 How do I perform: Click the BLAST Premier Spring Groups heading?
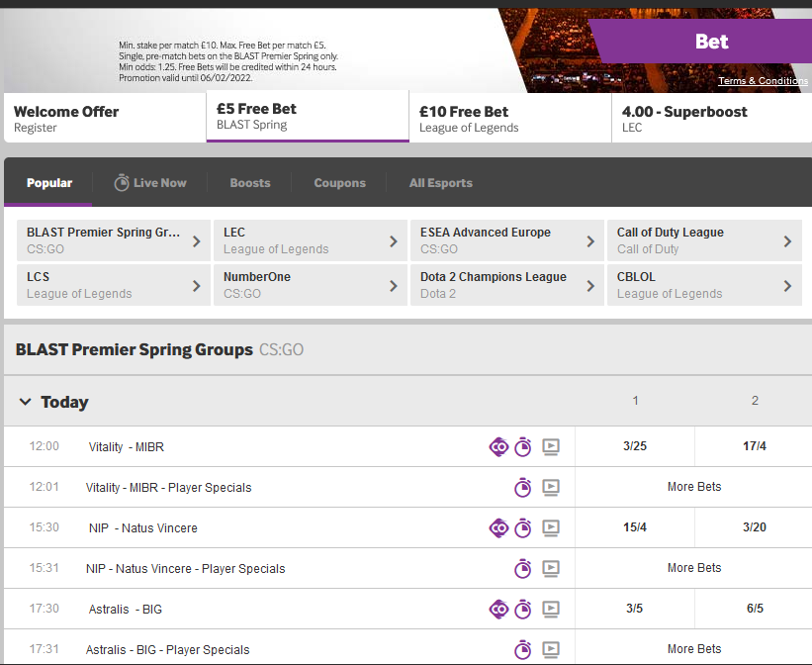pos(135,350)
